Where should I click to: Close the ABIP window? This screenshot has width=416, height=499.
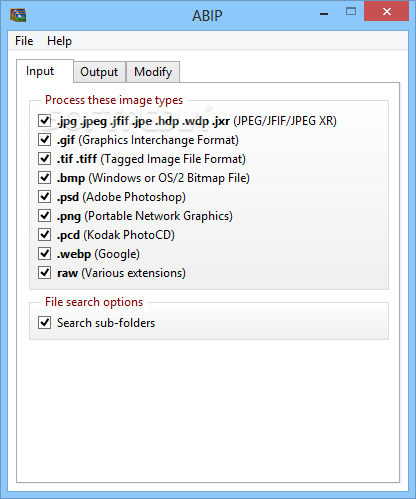coord(386,11)
